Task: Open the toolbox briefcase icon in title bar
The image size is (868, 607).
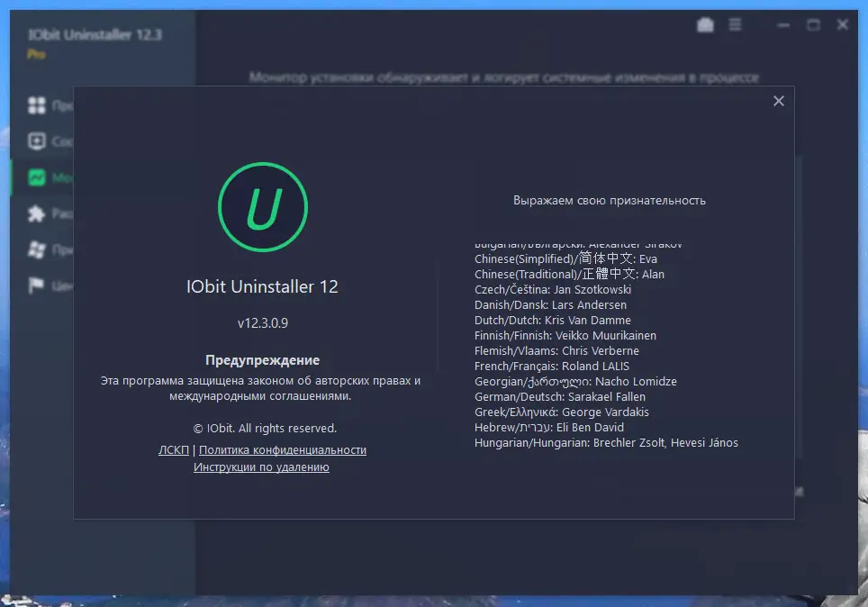Action: click(705, 25)
